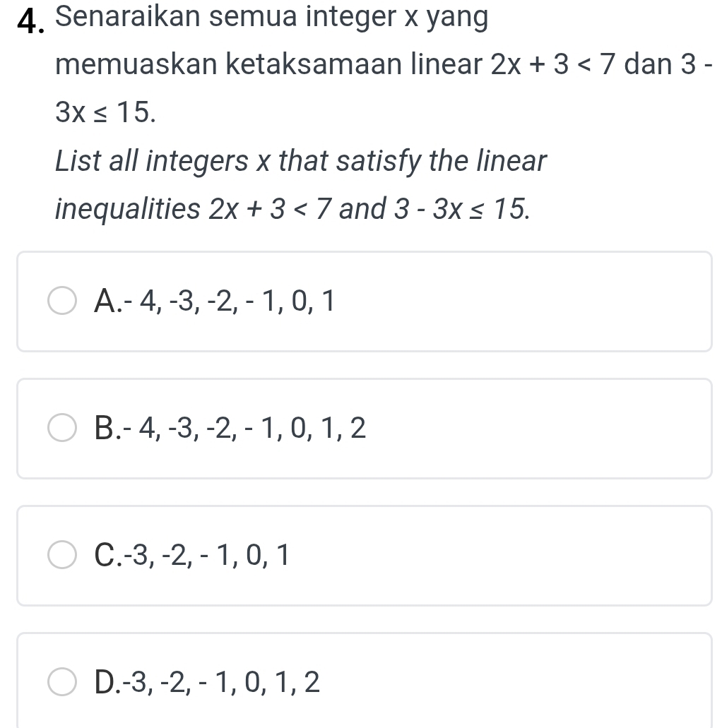This screenshot has width=722, height=728.
Task: Select the English translation text
Action: [283, 184]
